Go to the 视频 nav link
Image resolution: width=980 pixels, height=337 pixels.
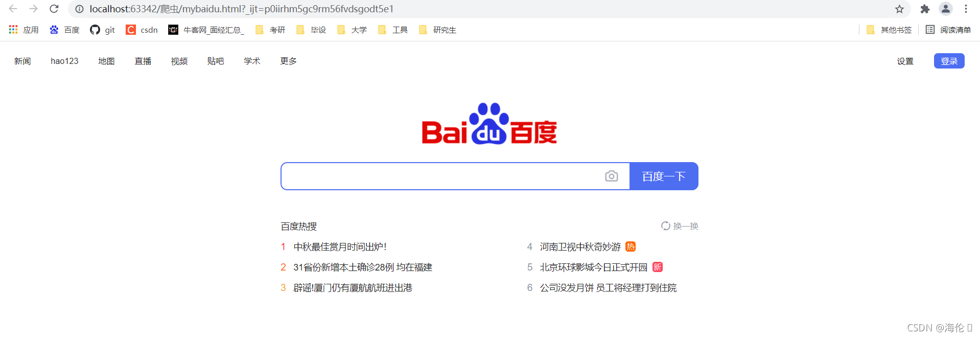179,61
